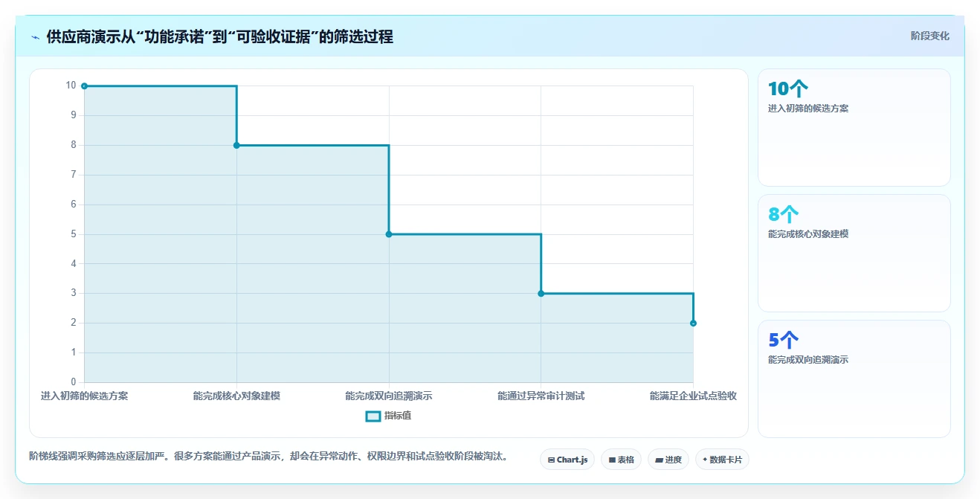Click the 8个 stat card value
Screen dimensions: 980x499
click(x=784, y=215)
